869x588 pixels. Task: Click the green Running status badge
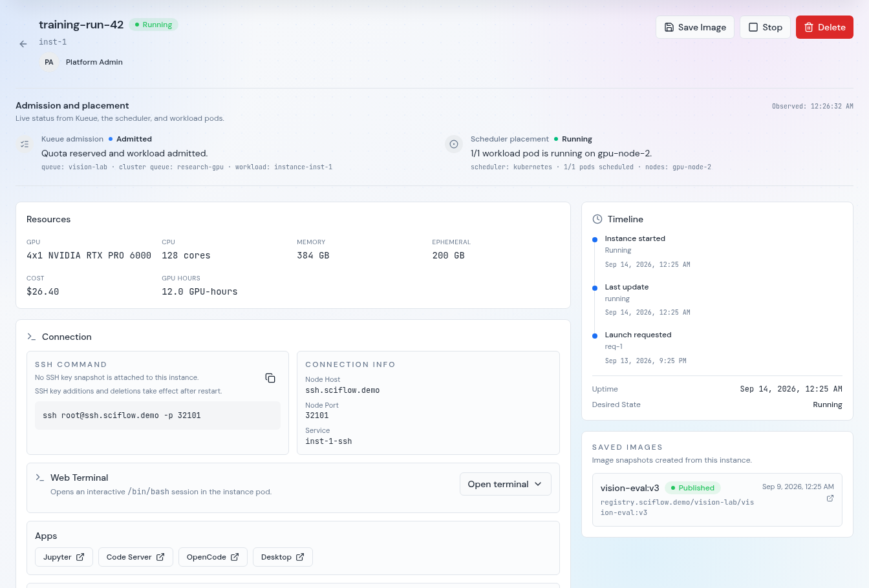[153, 25]
